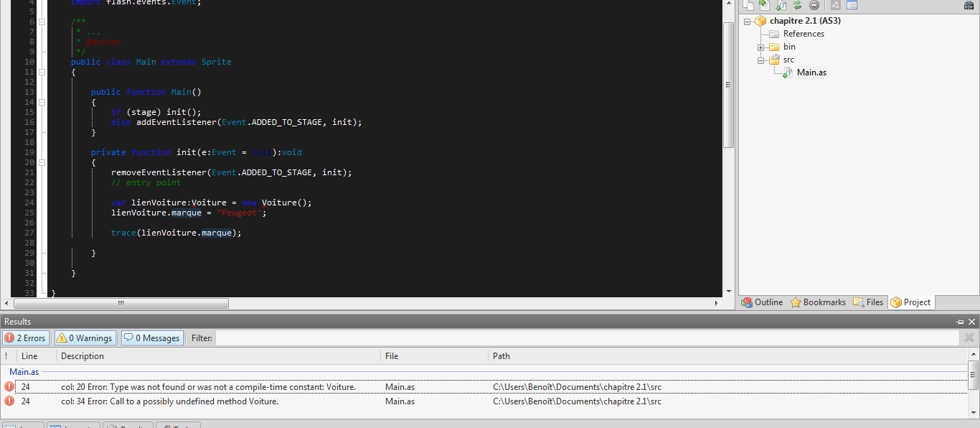Click the error icon on the col: 34 row
Viewport: 980px width, 428px height.
tap(9, 401)
